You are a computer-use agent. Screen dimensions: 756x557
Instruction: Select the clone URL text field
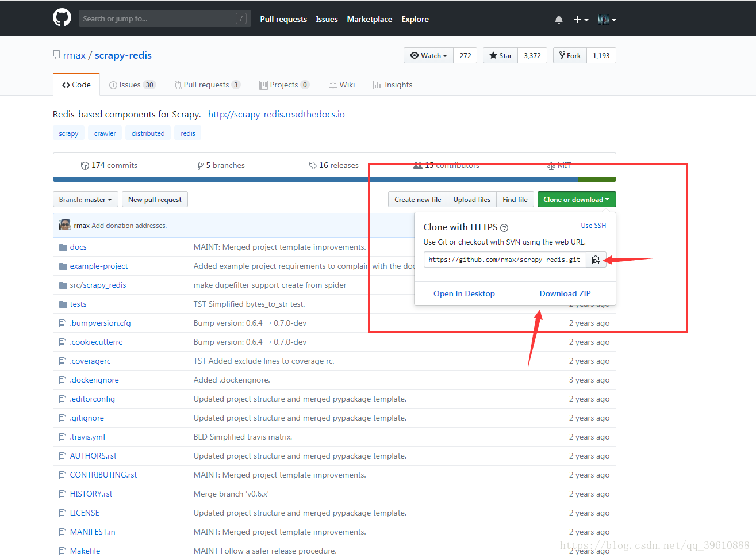[x=505, y=260]
